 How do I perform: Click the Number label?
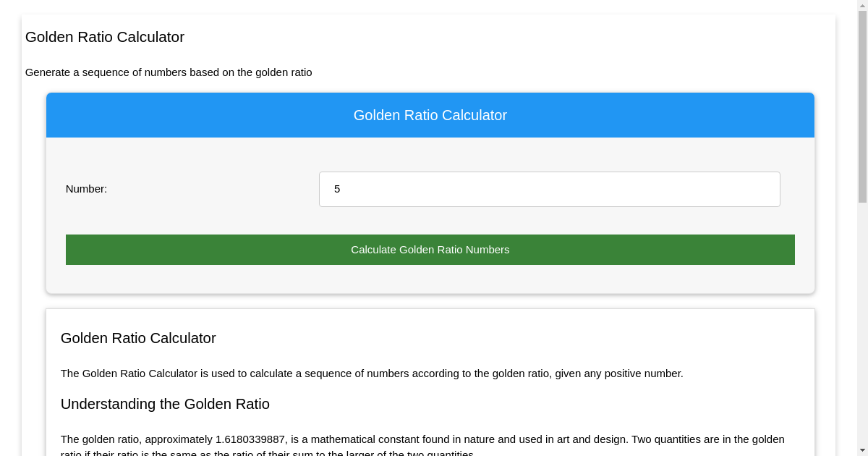[x=85, y=189]
